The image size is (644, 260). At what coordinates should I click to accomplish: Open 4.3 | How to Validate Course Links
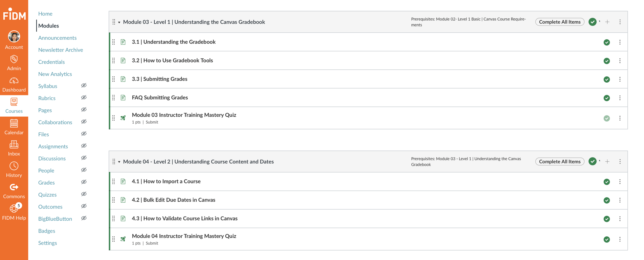point(184,218)
